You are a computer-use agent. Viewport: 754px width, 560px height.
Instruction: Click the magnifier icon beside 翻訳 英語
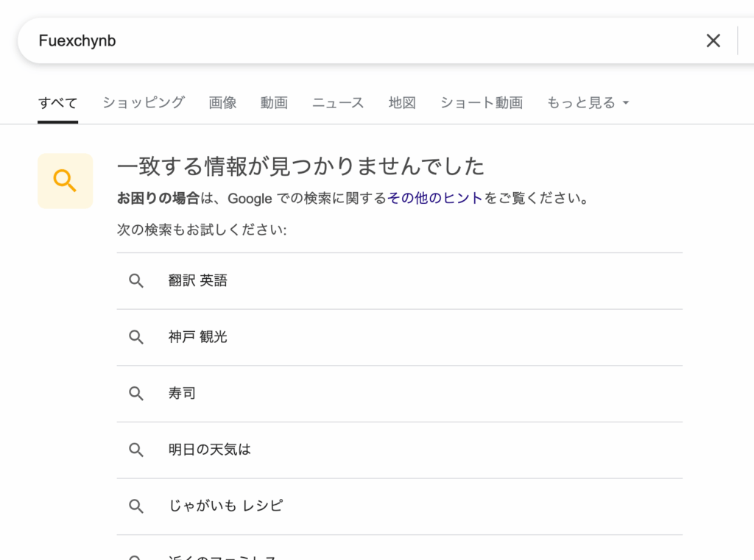pyautogui.click(x=136, y=280)
